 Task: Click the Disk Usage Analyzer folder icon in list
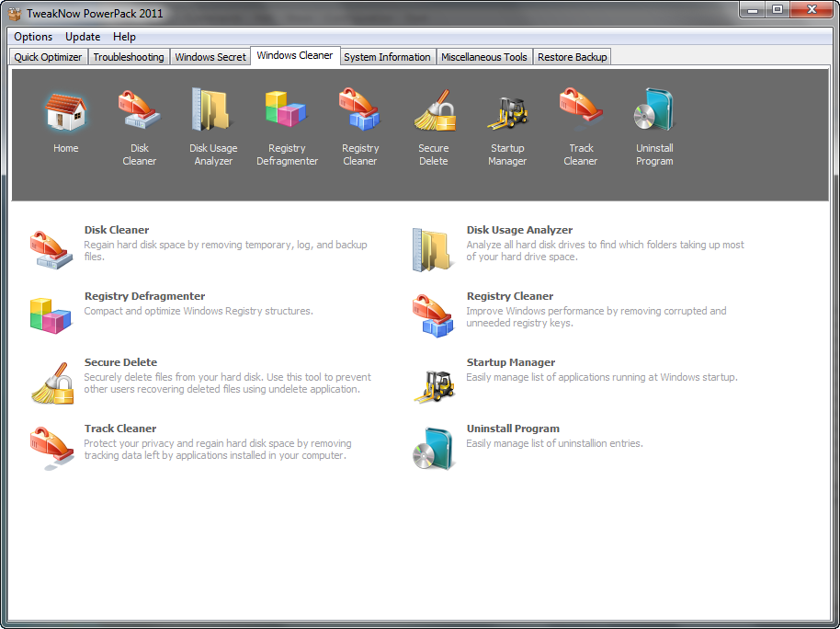tap(433, 249)
